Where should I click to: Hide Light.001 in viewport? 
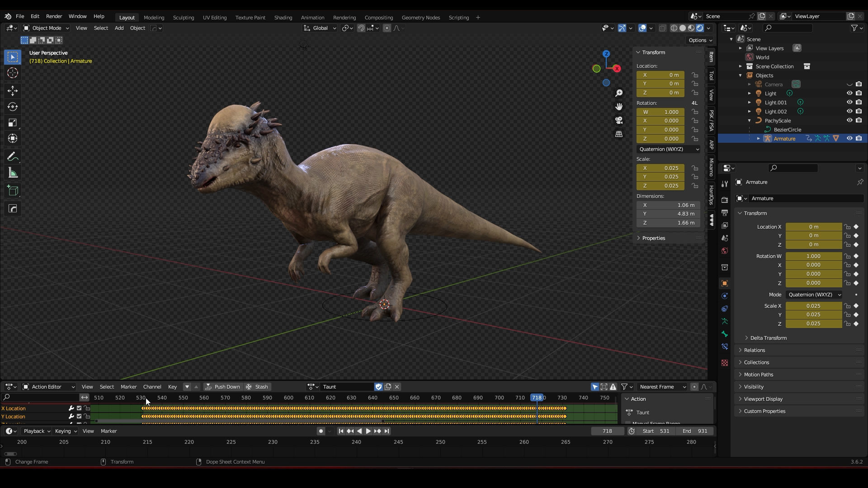click(849, 102)
